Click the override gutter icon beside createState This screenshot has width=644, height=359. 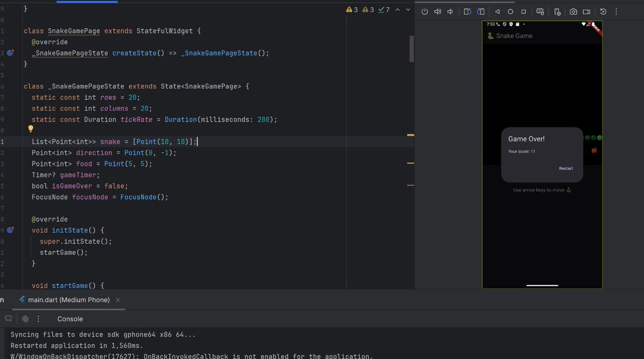click(11, 53)
